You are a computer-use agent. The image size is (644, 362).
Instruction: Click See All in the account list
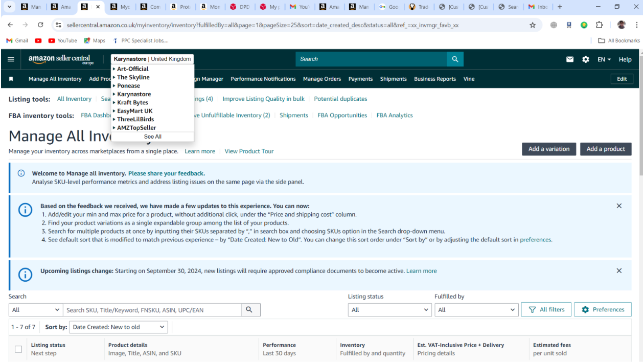tap(153, 137)
